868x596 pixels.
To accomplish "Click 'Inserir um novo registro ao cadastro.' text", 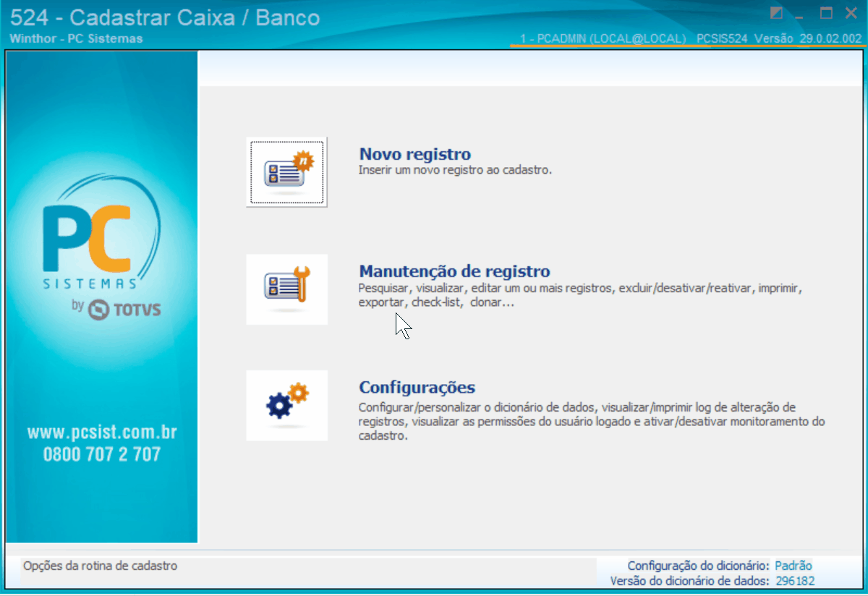I will (x=456, y=171).
